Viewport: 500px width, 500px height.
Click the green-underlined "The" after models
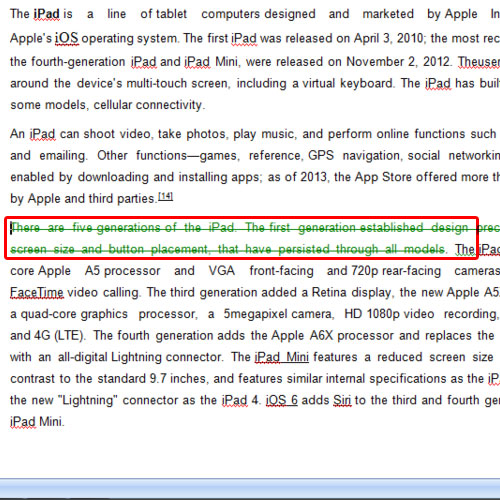coord(465,249)
